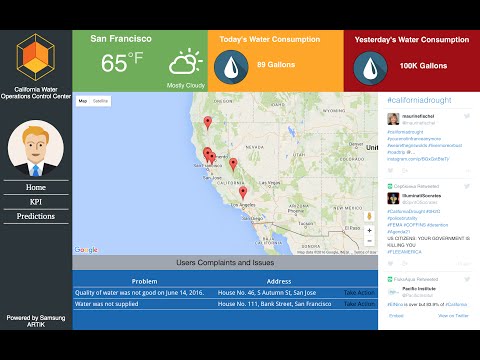Screen dimensions: 480x360
Task: Click retweet icon on Retweeted label above IlluminatiSocrates
Action: pos(390,186)
